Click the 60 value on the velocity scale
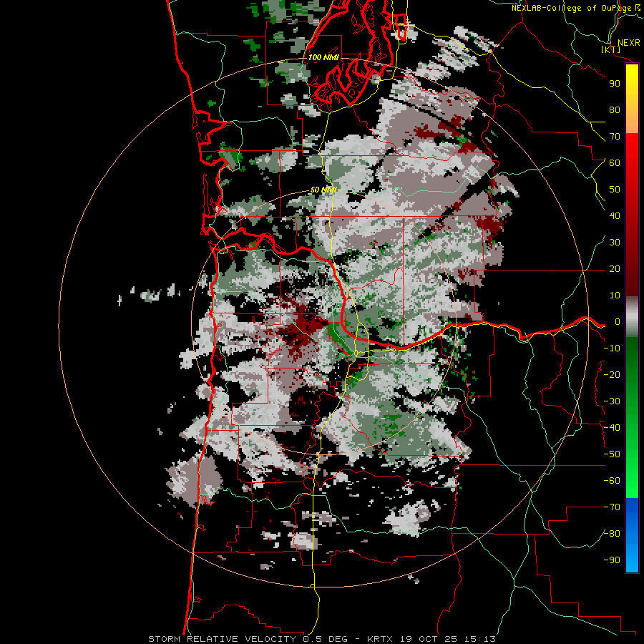This screenshot has height=644, width=644. click(x=615, y=163)
